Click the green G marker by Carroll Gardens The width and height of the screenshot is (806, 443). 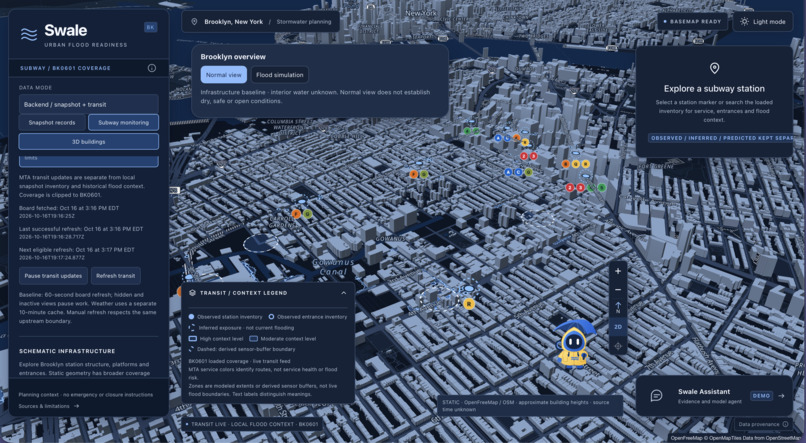point(307,214)
